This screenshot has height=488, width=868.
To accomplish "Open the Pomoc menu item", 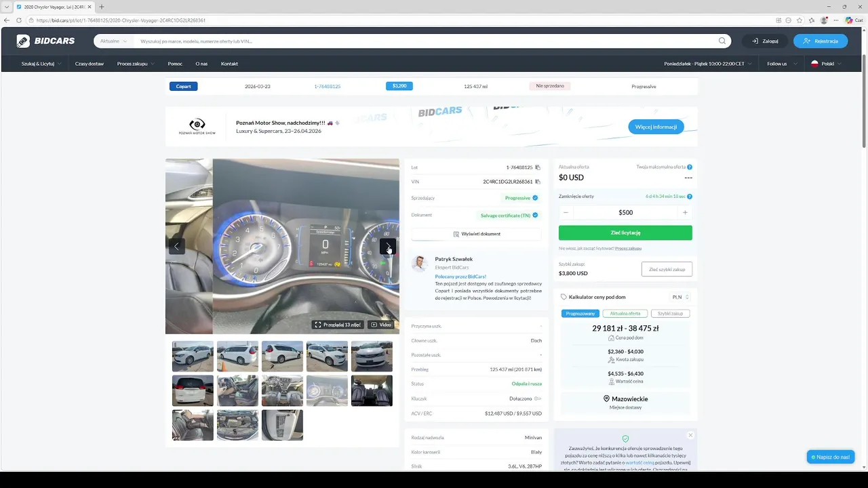I will (175, 64).
